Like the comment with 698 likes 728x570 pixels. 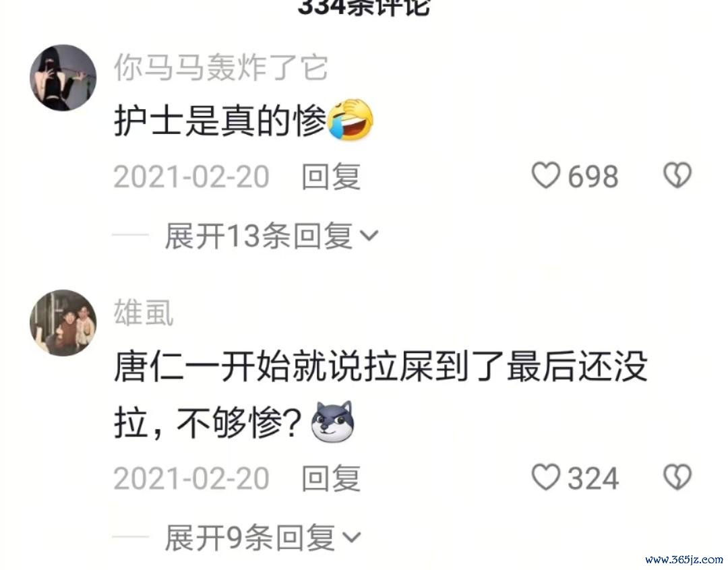coord(545,175)
